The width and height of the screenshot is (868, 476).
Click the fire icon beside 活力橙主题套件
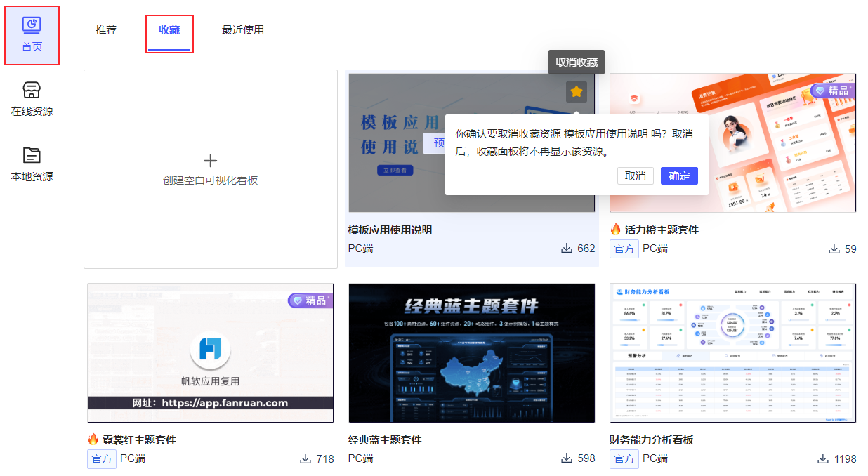tap(616, 230)
